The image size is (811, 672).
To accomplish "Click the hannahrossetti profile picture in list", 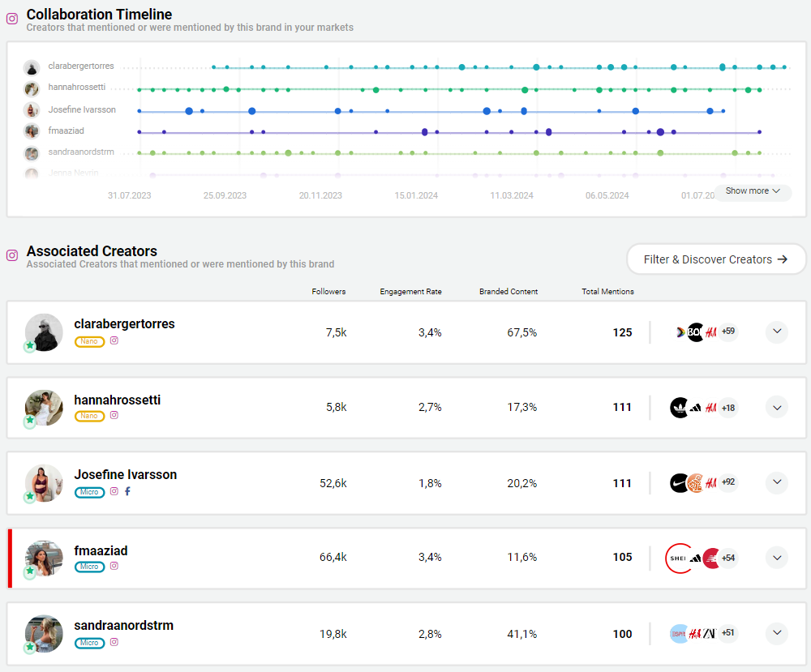I will coord(44,408).
